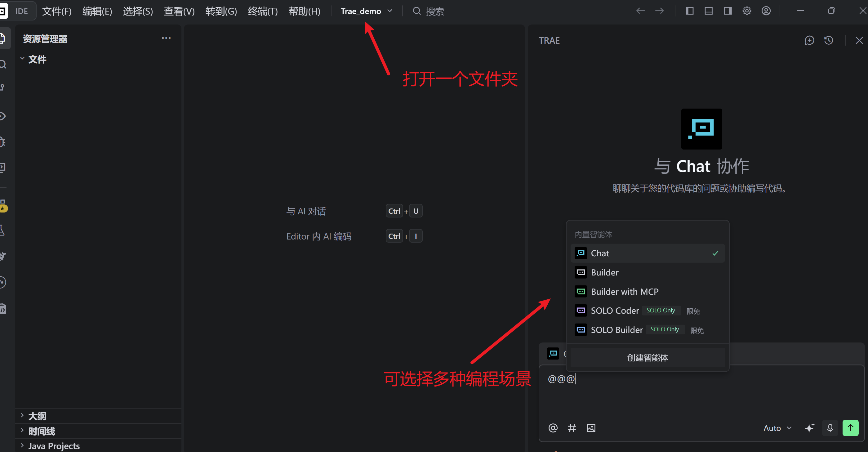Toggle the bottom panel layout icon
868x452 pixels.
point(708,11)
